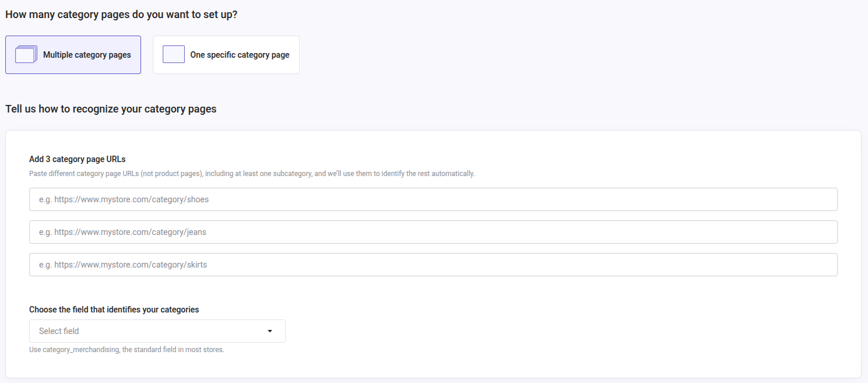Click the right end of the first URL field
The image size is (868, 383).
click(816, 199)
